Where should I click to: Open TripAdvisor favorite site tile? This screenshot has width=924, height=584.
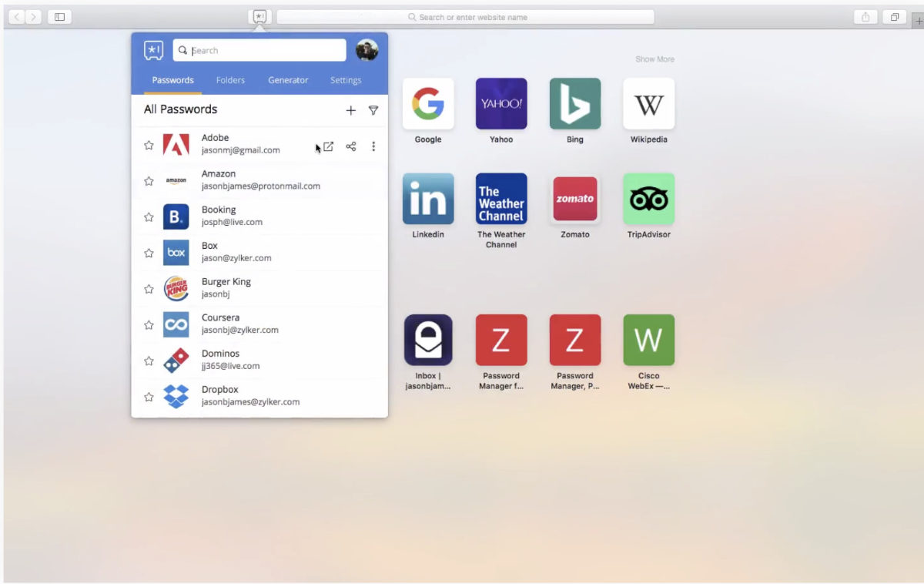648,200
